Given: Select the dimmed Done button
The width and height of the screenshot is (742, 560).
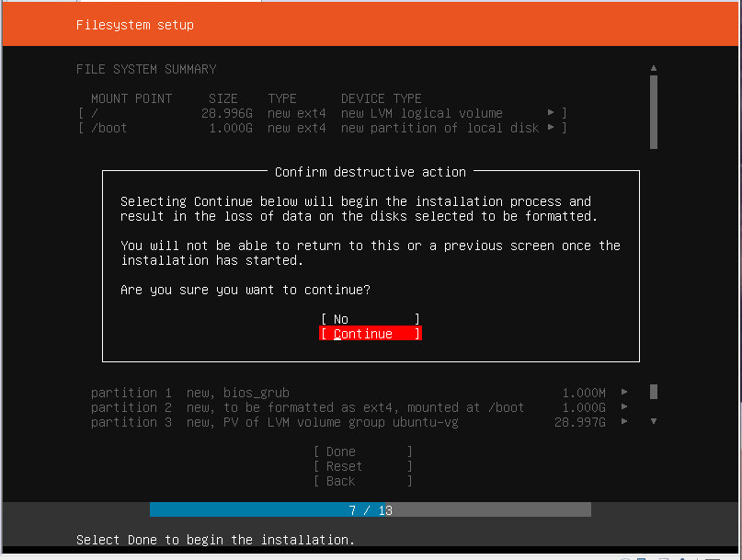Looking at the screenshot, I should (362, 451).
